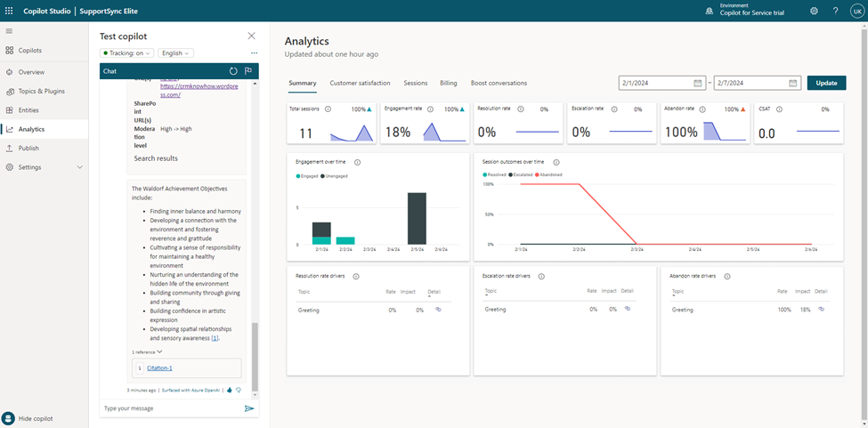Send the chat message with arrow icon
This screenshot has height=428, width=868.
pos(249,408)
